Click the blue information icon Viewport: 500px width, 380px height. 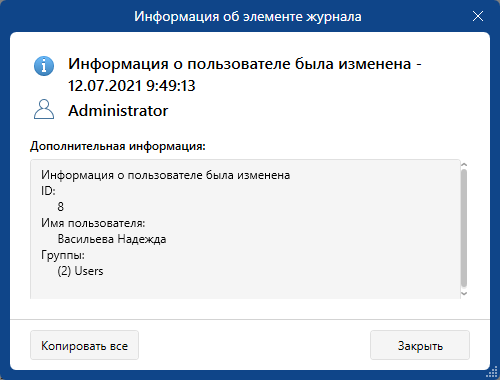[44, 66]
